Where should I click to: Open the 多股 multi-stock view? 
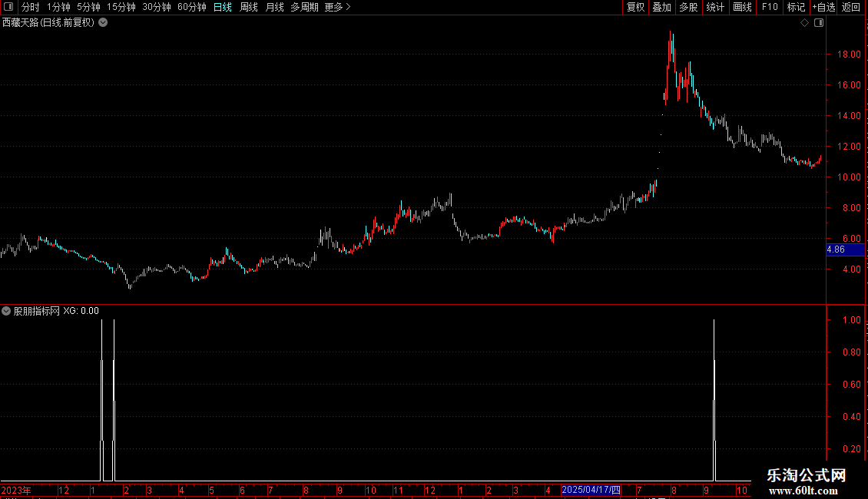coord(688,7)
